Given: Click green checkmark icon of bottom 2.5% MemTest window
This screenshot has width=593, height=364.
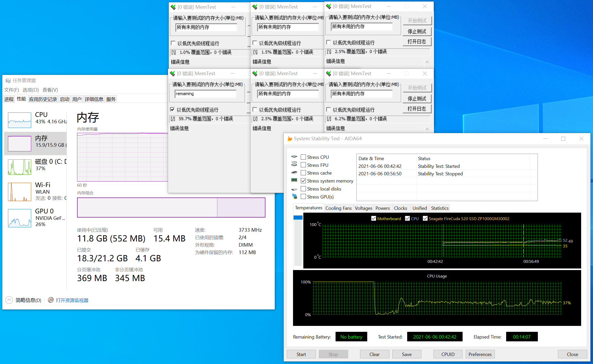Looking at the screenshot, I should pyautogui.click(x=255, y=74).
